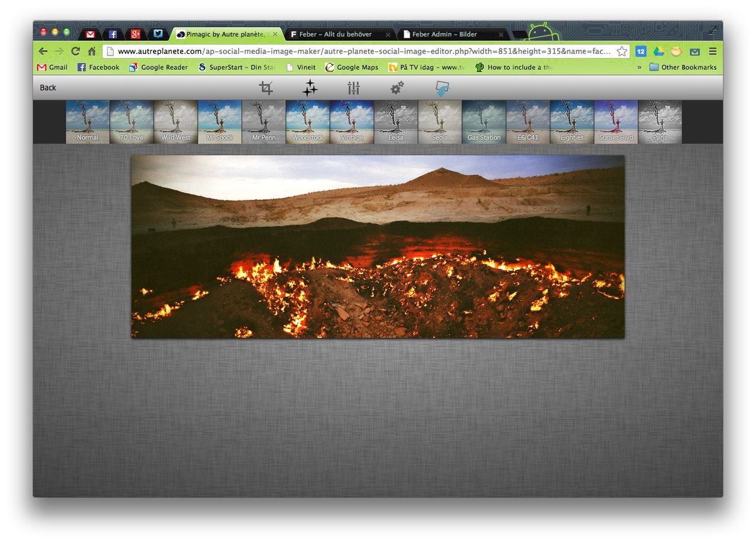Click the Back button in editor
The height and width of the screenshot is (543, 756).
pos(48,87)
